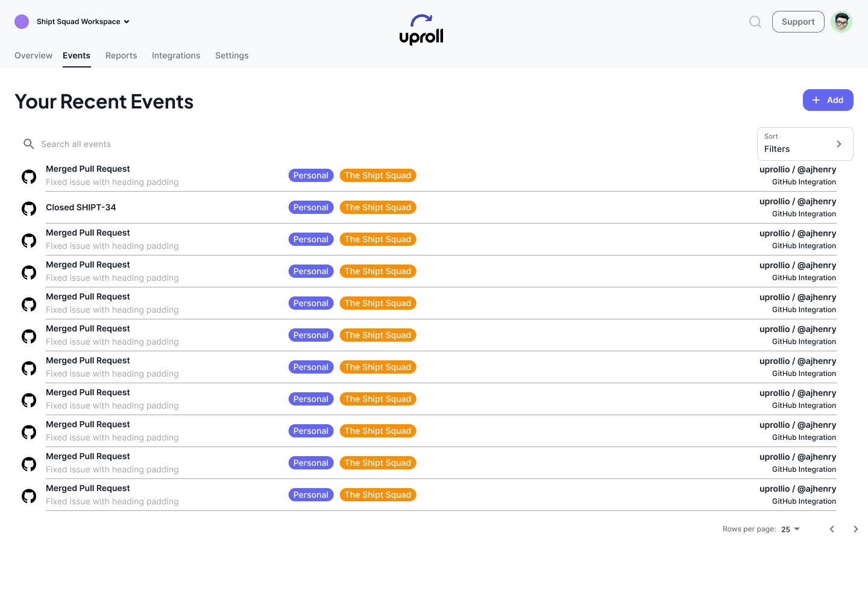Click the purple workspace circle icon
Viewport: 868px width, 611px height.
pyautogui.click(x=22, y=22)
